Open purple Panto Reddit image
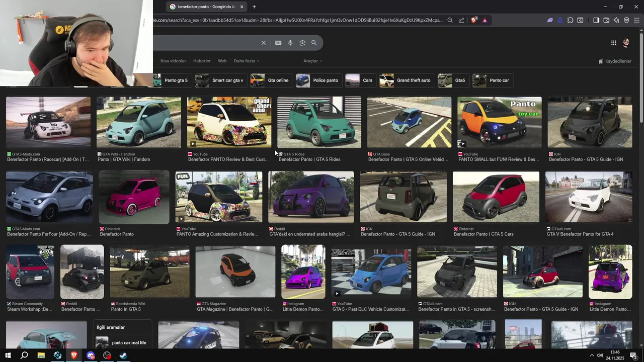644x362 pixels. [311, 197]
